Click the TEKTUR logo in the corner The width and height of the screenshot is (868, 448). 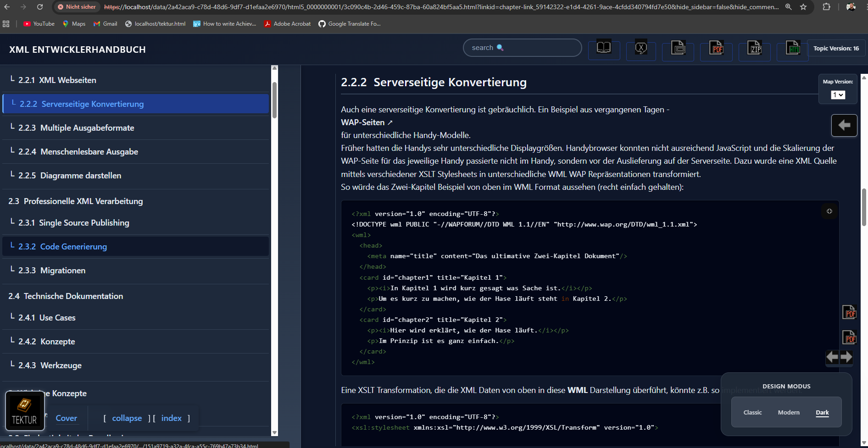coord(24,411)
